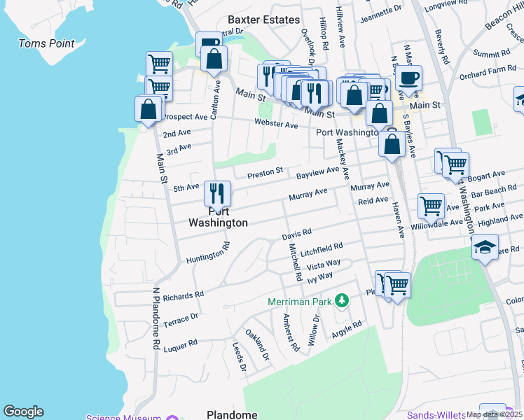The width and height of the screenshot is (524, 420).
Task: Click fork and knife marker above Main St label
Action: point(314,94)
